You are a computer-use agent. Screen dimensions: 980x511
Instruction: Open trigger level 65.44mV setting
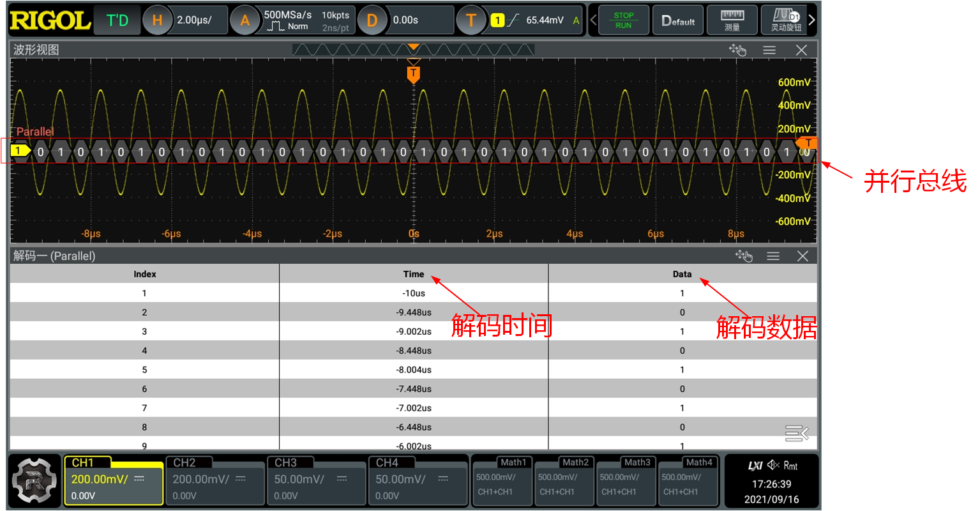[x=545, y=20]
